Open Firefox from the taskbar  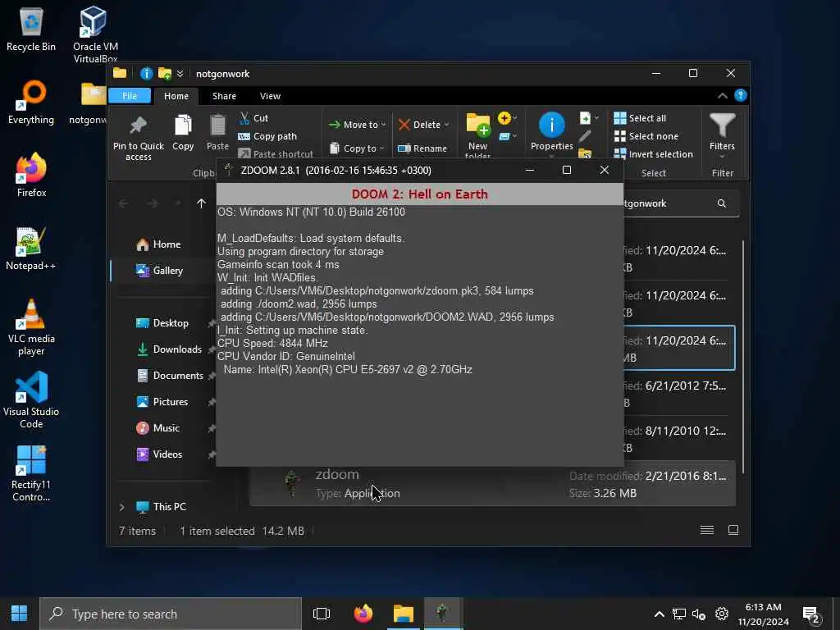pos(363,614)
